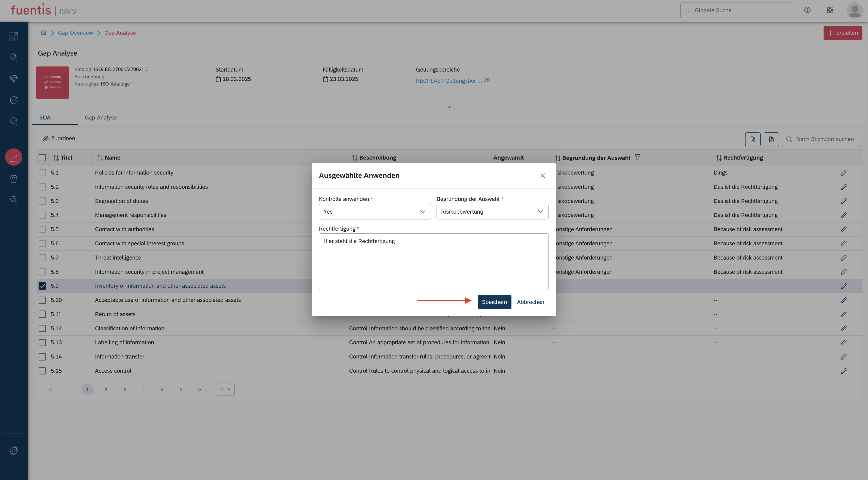The width and height of the screenshot is (868, 480).
Task: Open the Begründung der Auswahl dropdown
Action: click(492, 211)
